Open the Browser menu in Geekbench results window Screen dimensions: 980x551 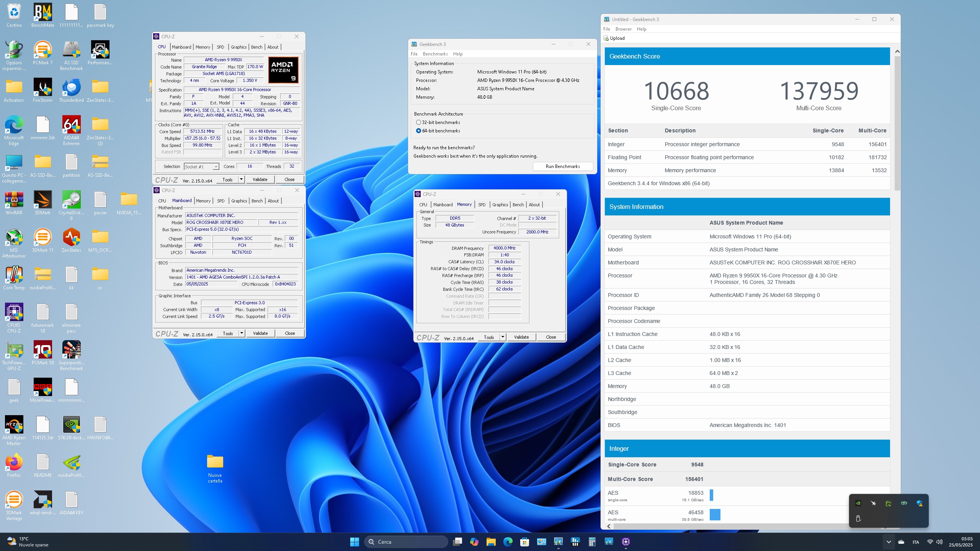[x=624, y=29]
